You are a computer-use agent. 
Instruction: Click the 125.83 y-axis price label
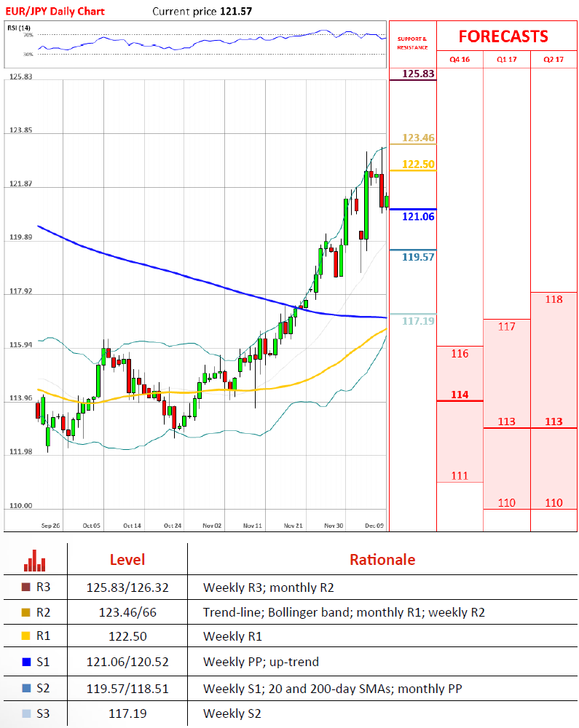(21, 76)
